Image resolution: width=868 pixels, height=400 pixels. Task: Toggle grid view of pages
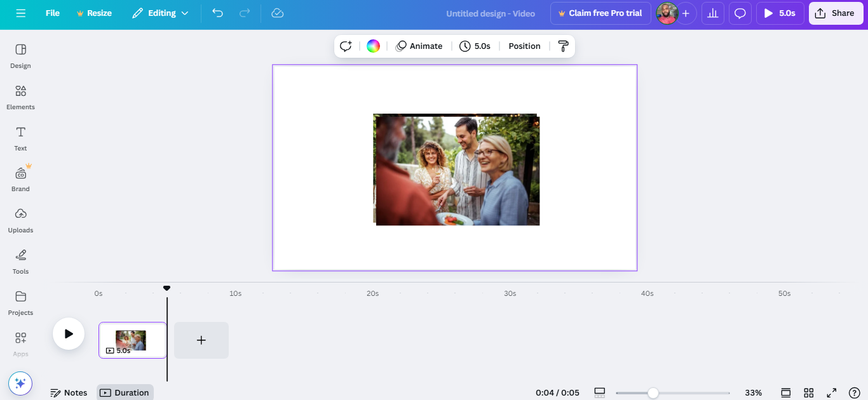(808, 392)
